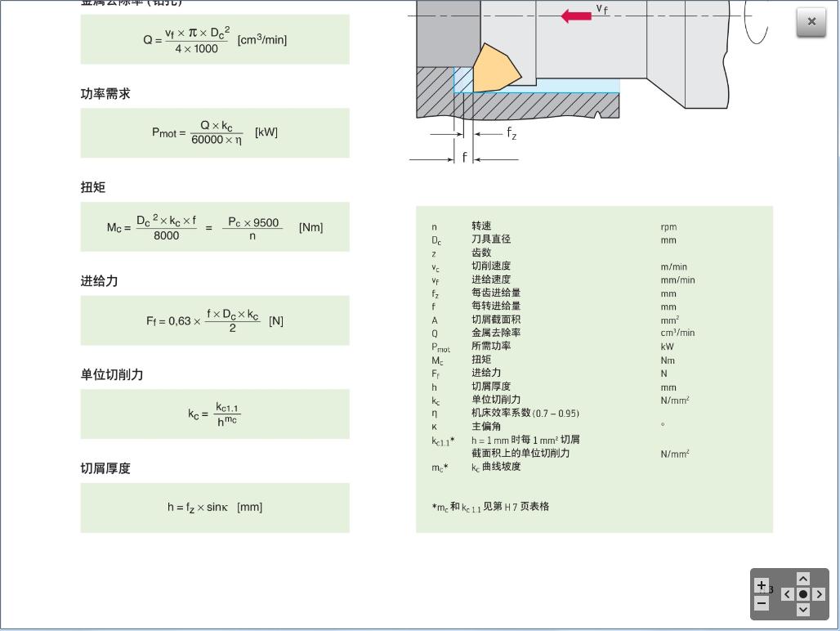Click the kc 曲线坡度 legend entry
The width and height of the screenshot is (840, 631).
pyautogui.click(x=496, y=467)
